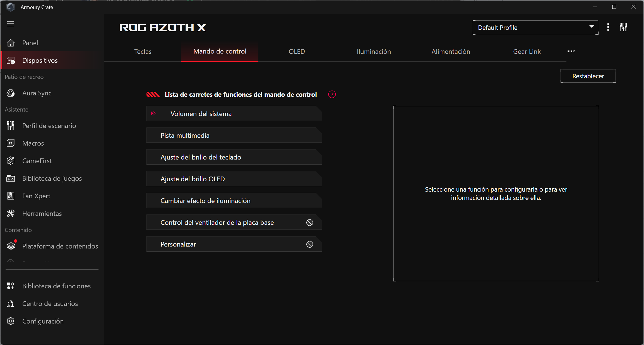The width and height of the screenshot is (644, 345).
Task: Click the Seleccione una función info text
Action: coord(496,194)
